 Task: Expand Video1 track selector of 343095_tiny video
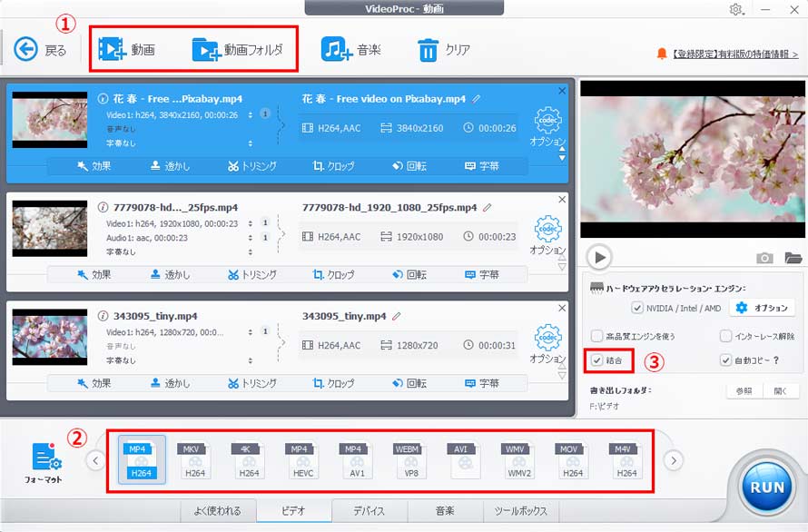click(x=251, y=332)
